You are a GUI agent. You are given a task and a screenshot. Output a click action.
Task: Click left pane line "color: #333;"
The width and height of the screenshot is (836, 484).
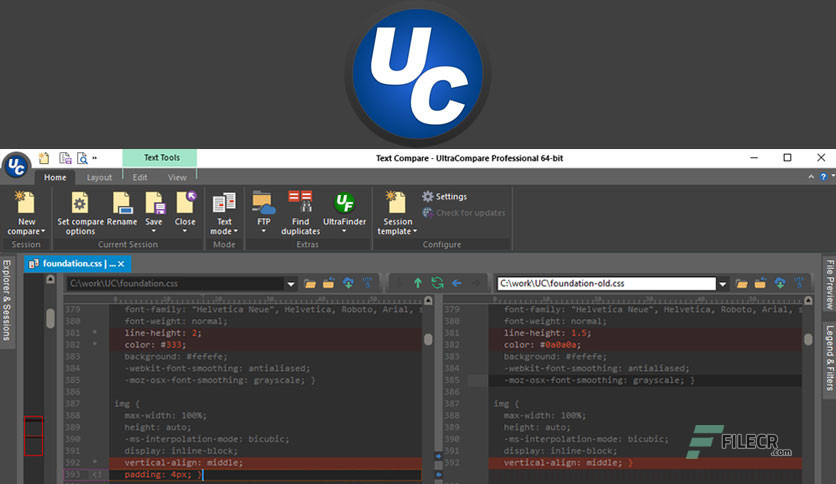coord(155,345)
